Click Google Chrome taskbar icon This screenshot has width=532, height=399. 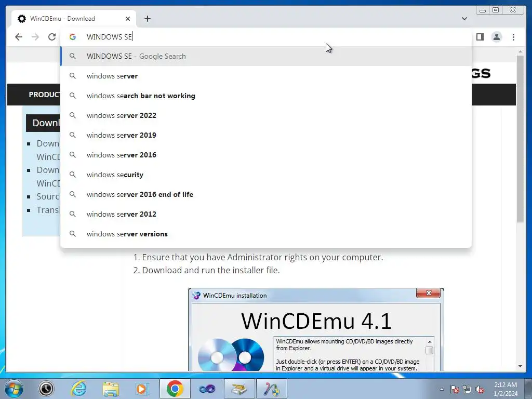[175, 389]
